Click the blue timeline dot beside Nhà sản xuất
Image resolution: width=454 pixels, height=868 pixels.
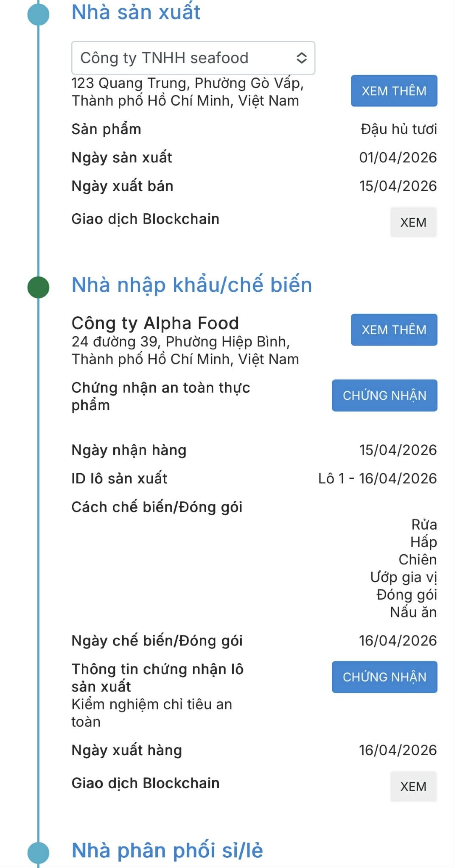39,14
